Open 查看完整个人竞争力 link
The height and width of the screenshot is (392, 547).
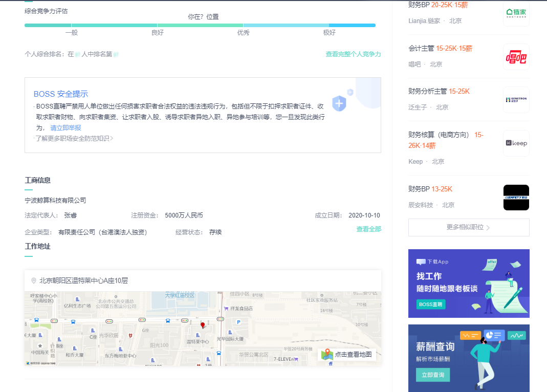353,54
